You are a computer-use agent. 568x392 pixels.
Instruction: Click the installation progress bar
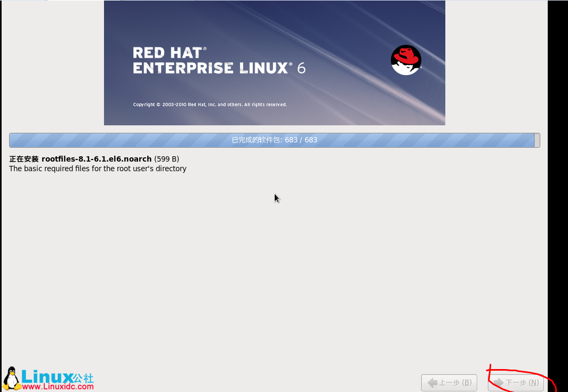[x=275, y=140]
